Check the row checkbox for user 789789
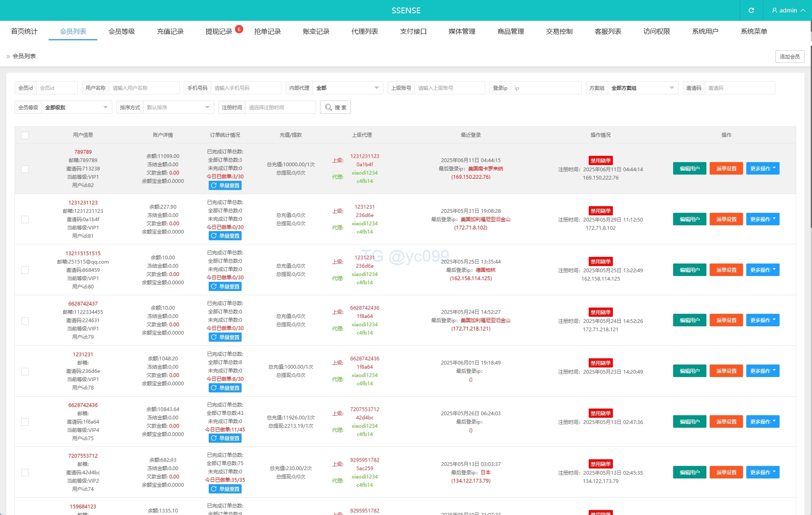The image size is (812, 515). point(25,169)
